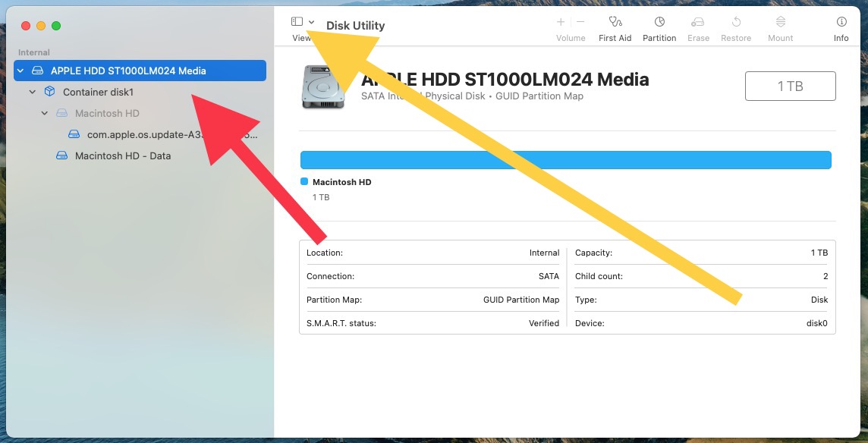This screenshot has width=868, height=443.
Task: Zoom the window with green button
Action: (x=56, y=26)
